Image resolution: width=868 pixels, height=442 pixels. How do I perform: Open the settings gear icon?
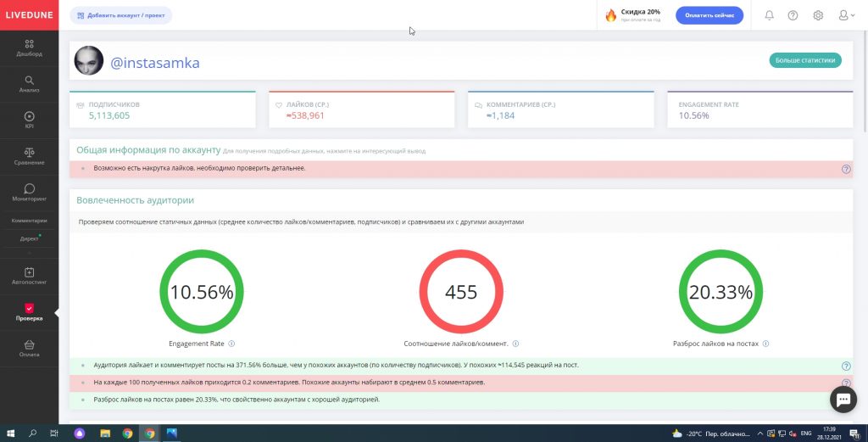(x=818, y=15)
